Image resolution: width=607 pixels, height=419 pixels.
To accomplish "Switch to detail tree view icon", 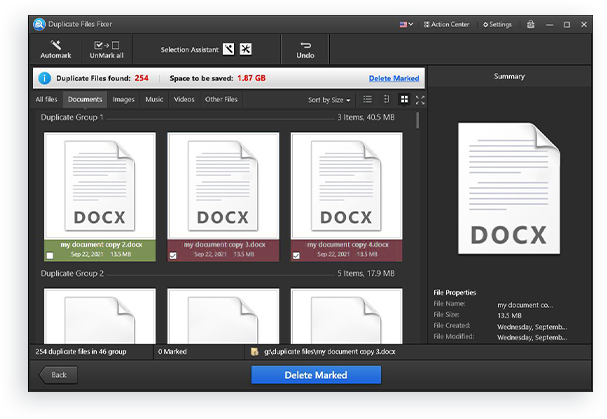I will point(386,100).
